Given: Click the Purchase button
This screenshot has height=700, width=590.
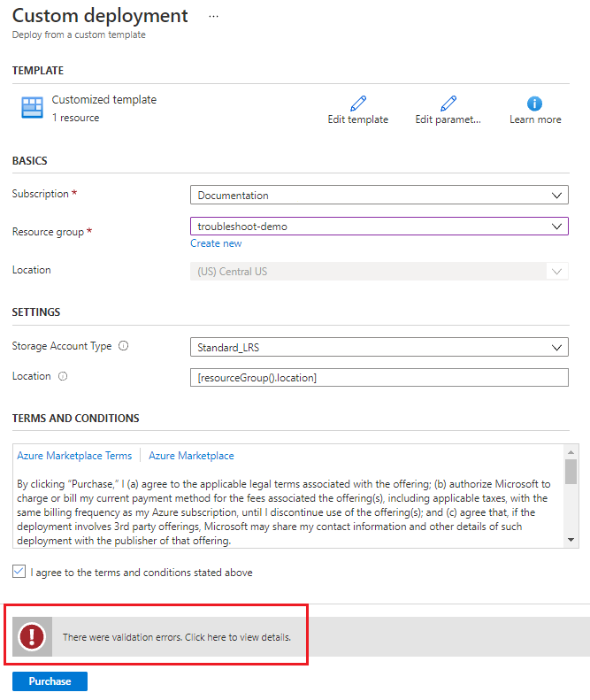Looking at the screenshot, I should 50,681.
